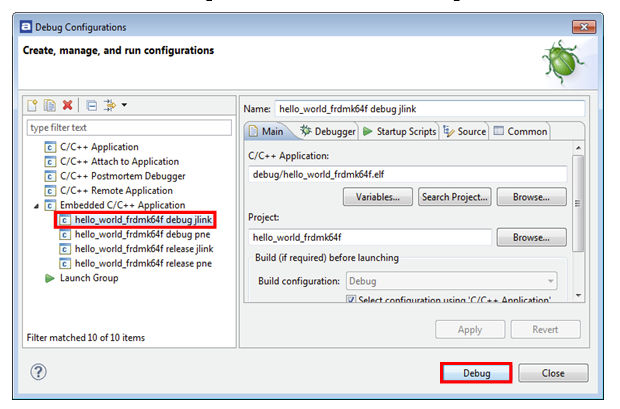Click the Duplicate configuration icon
The width and height of the screenshot is (620, 409).
pos(49,105)
